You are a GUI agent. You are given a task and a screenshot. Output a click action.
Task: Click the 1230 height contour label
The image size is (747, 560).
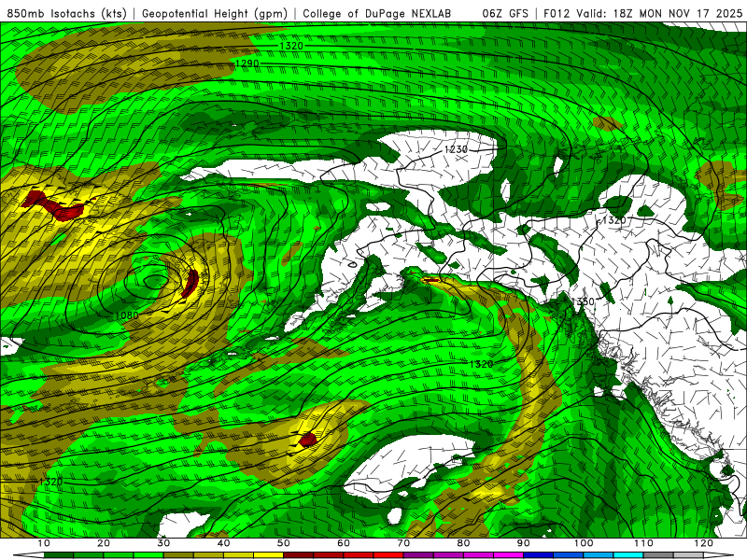[456, 149]
